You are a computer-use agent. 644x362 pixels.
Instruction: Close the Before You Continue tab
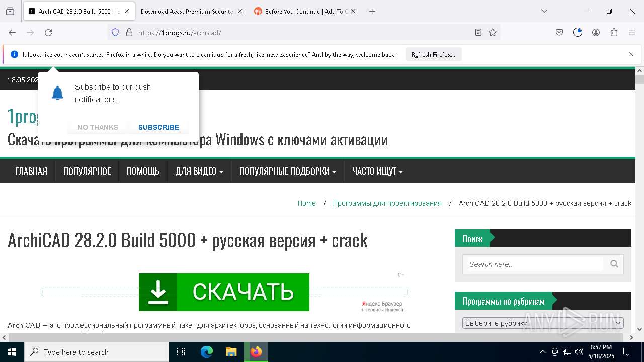pyautogui.click(x=353, y=11)
